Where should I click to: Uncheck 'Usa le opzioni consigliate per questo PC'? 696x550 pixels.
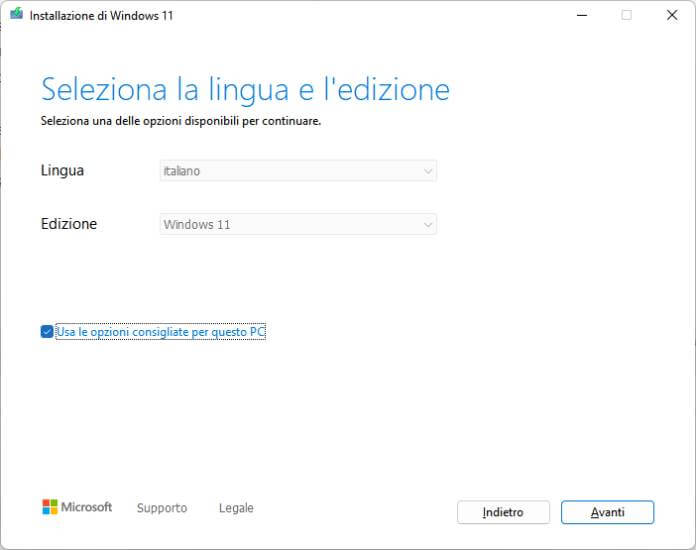[47, 332]
